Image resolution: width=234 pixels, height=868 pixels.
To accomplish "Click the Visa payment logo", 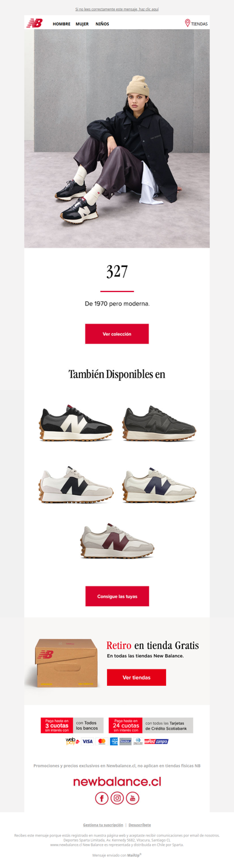I will pos(88,741).
